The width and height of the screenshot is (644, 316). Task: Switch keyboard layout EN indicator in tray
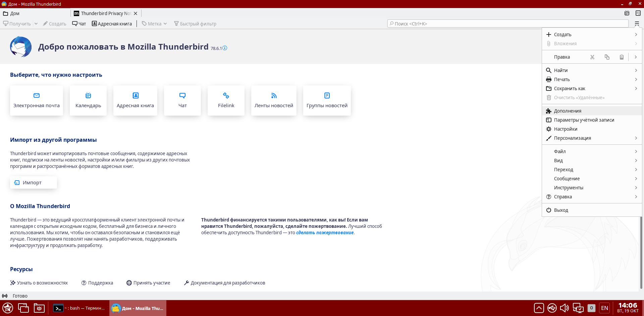(604, 308)
